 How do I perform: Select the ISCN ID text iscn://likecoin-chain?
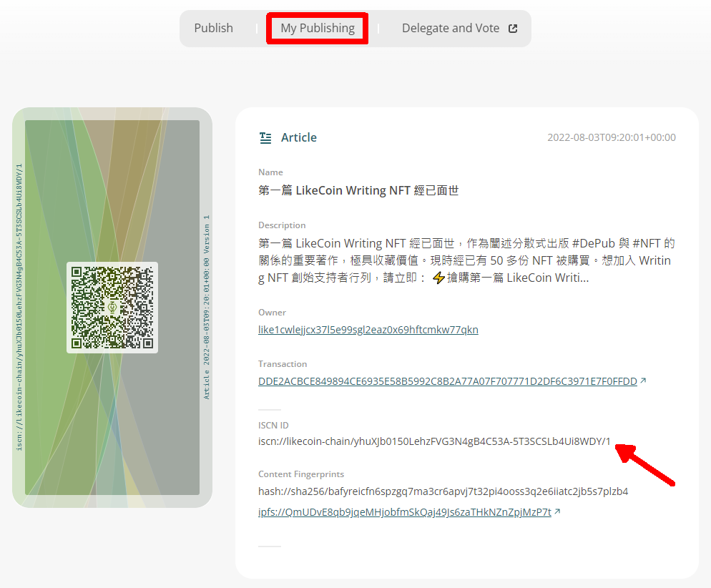[434, 441]
